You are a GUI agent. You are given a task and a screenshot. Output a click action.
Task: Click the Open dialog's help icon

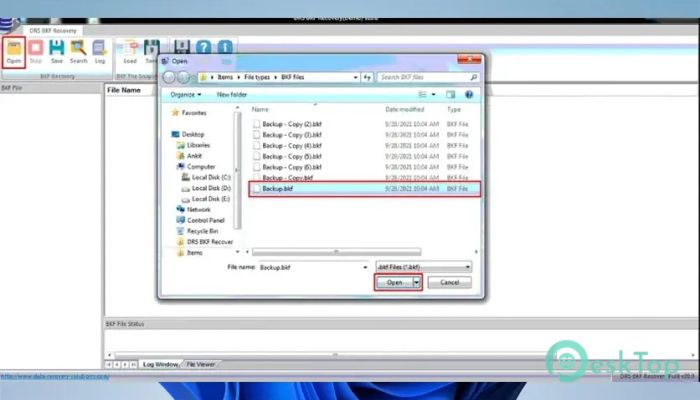(469, 94)
